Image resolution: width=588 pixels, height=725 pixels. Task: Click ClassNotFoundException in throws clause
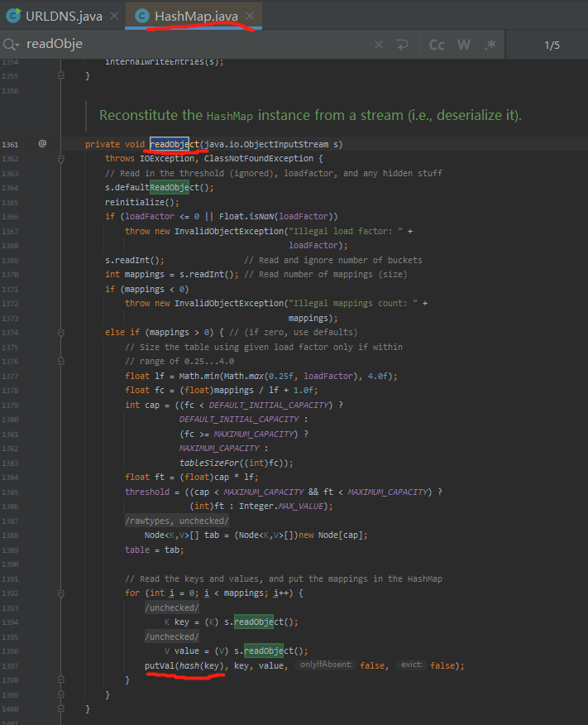coord(259,159)
